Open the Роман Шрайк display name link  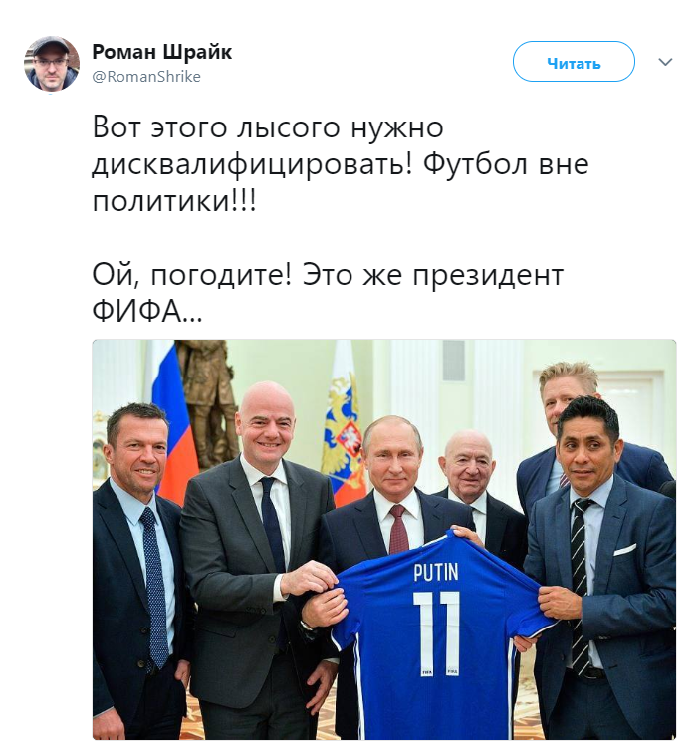(161, 52)
